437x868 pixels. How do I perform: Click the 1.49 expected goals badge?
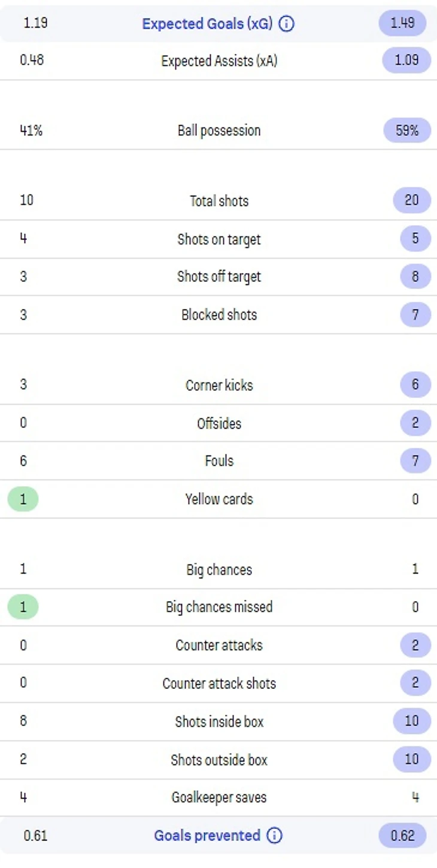[402, 24]
